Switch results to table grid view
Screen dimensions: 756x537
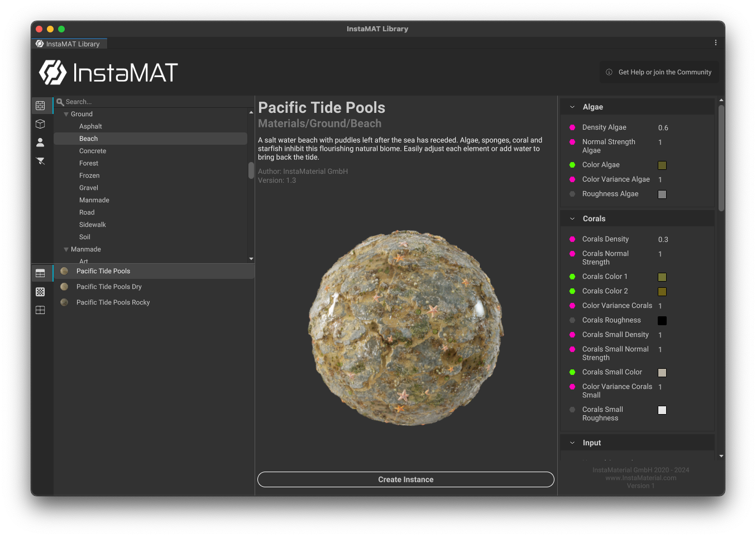click(40, 310)
